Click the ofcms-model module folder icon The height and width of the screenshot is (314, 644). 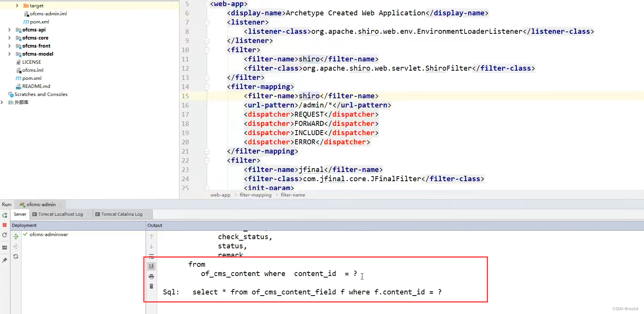click(18, 54)
